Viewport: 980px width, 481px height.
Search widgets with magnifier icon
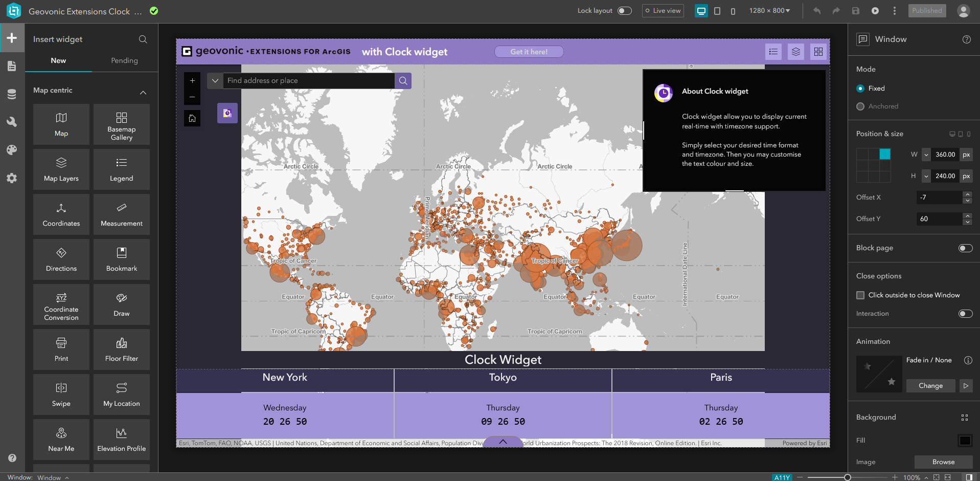coord(143,39)
